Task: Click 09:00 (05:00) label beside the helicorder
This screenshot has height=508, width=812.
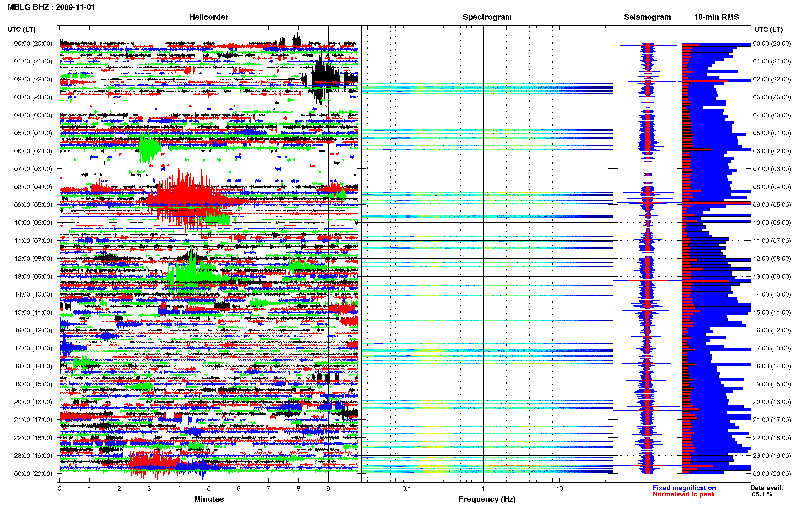Action: tap(33, 205)
